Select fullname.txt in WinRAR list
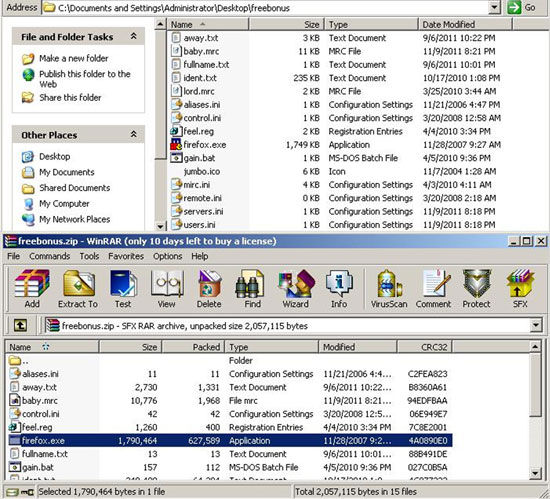Screen dimensions: 550x499 click(45, 454)
